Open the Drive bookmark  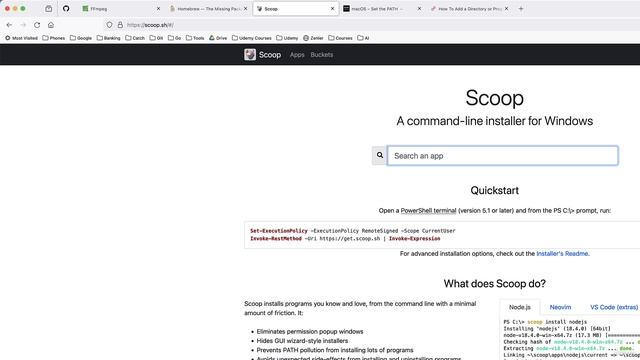pyautogui.click(x=218, y=38)
